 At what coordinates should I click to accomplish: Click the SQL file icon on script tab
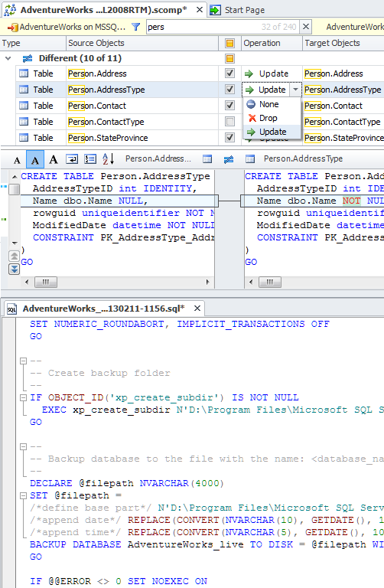[11, 309]
